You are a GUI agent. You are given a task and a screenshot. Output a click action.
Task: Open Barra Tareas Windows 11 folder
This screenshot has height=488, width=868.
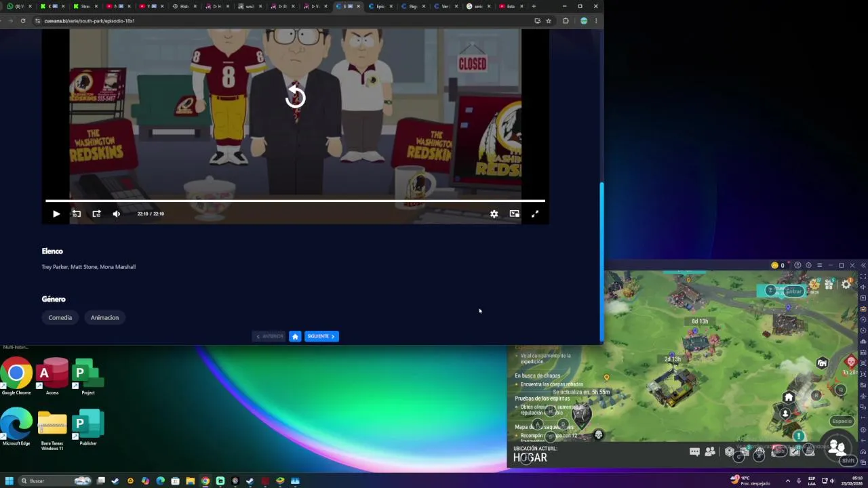click(52, 430)
